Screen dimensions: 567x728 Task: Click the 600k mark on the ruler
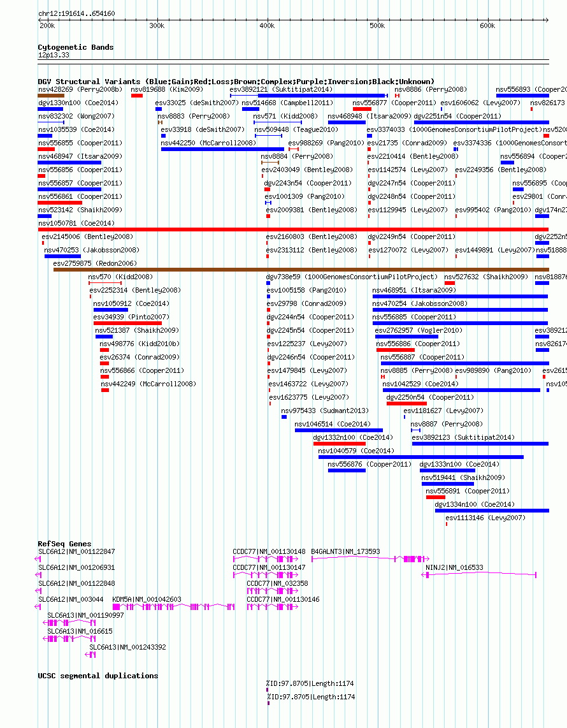coord(487,25)
